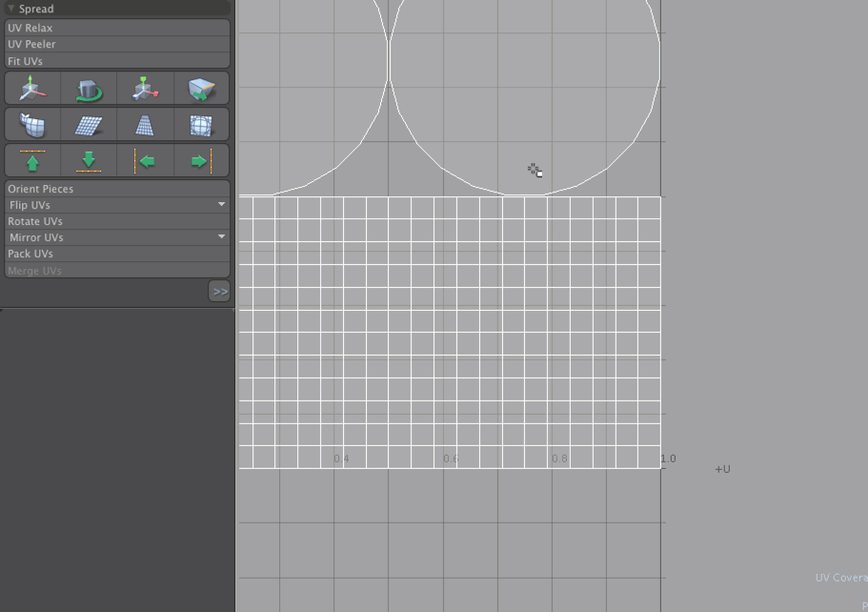Open the Mirror UVs dropdown
This screenshot has width=868, height=612.
point(221,237)
